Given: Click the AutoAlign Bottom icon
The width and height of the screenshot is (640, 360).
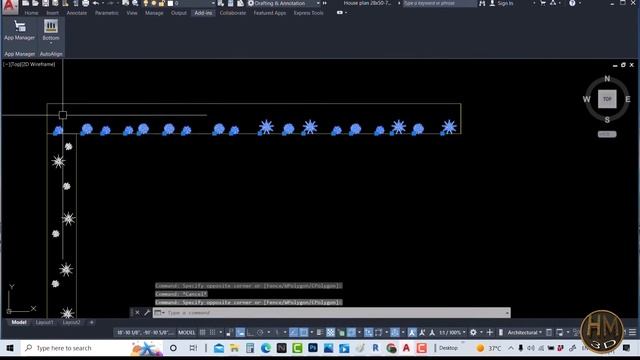Looking at the screenshot, I should coord(51,27).
